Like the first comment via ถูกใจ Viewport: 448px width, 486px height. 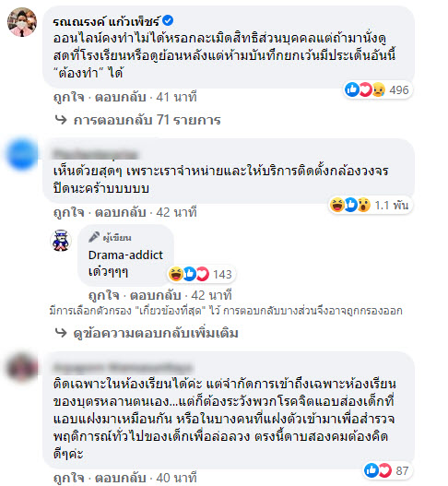pyautogui.click(x=69, y=97)
